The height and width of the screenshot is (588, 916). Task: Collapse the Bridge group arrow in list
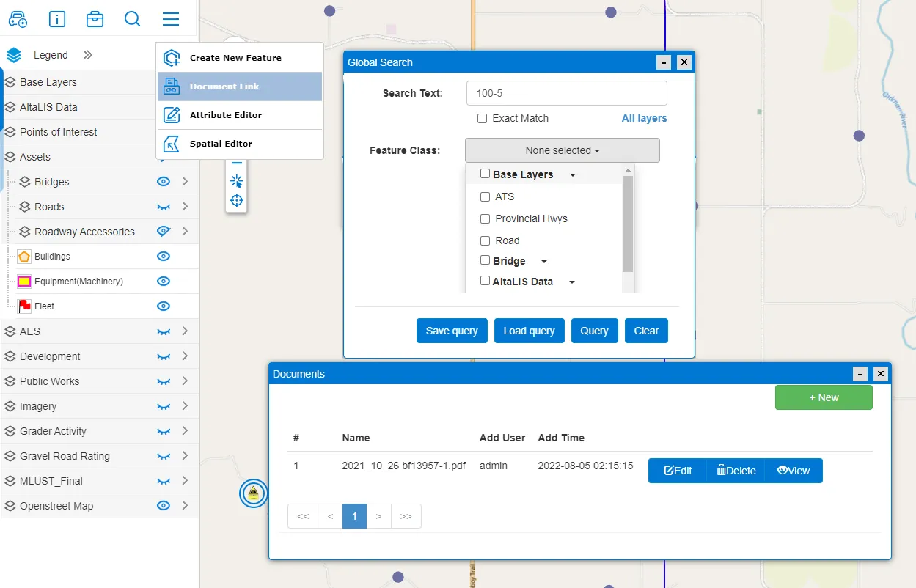543,262
